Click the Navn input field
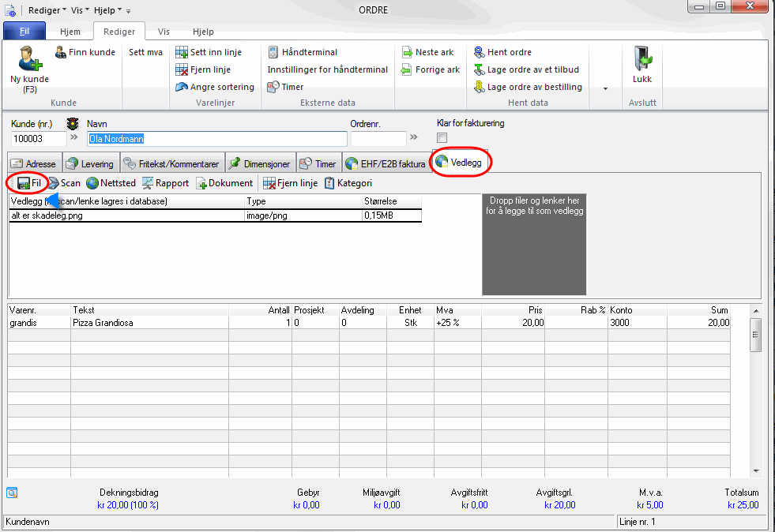775x532 pixels. [216, 139]
